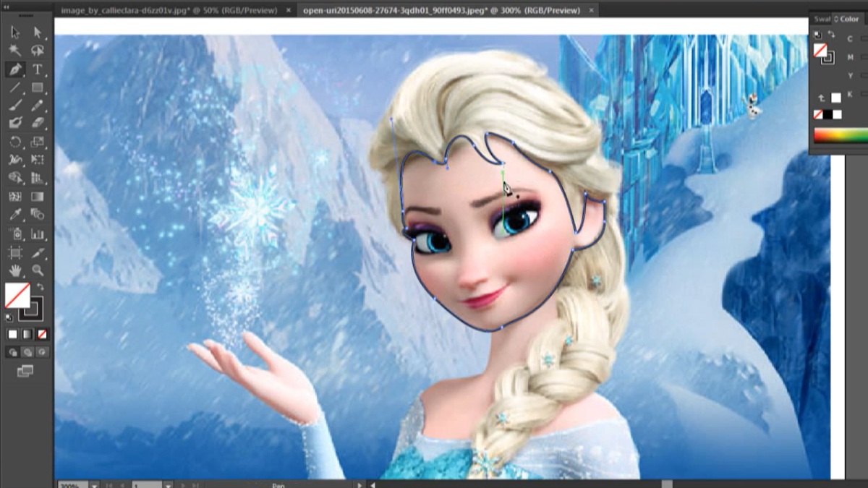Apply Gradient mode button in toolbox
The image size is (868, 488).
coord(27,334)
